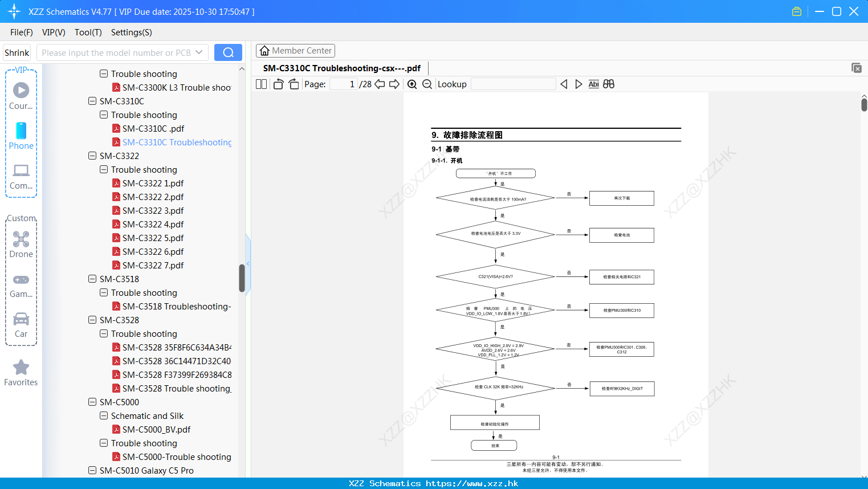Zoom in on the PDF

[412, 84]
